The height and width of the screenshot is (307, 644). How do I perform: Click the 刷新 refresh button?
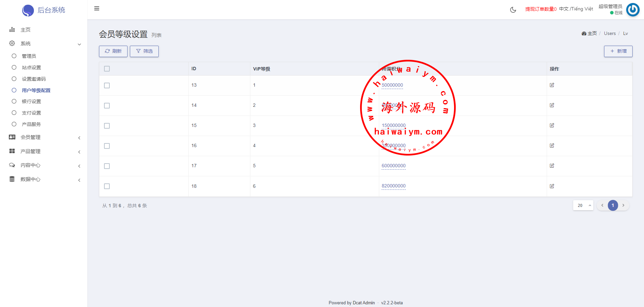pos(113,51)
